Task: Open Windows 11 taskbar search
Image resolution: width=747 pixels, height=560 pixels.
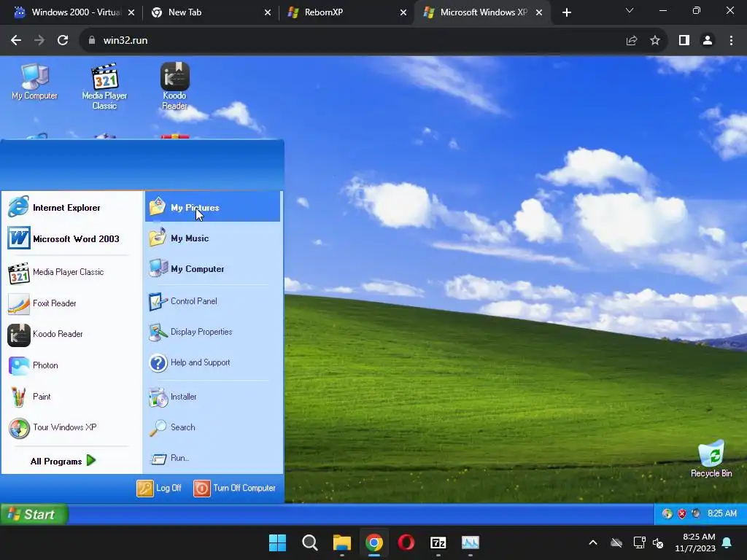Action: (309, 542)
